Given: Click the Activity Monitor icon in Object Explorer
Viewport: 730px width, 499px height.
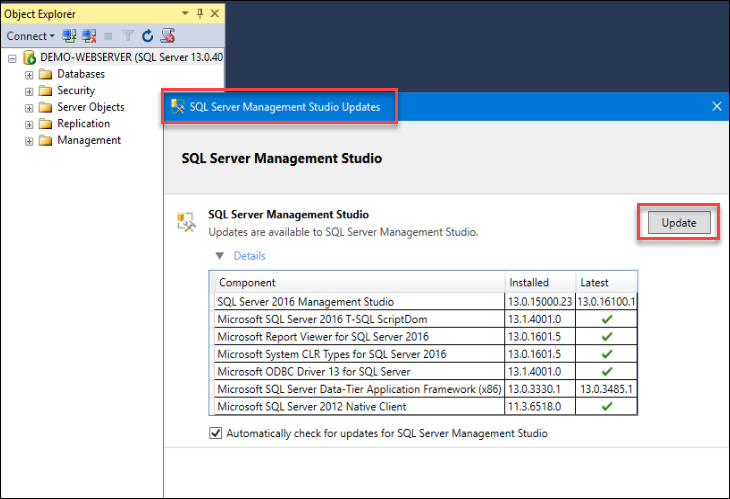Looking at the screenshot, I should (168, 36).
